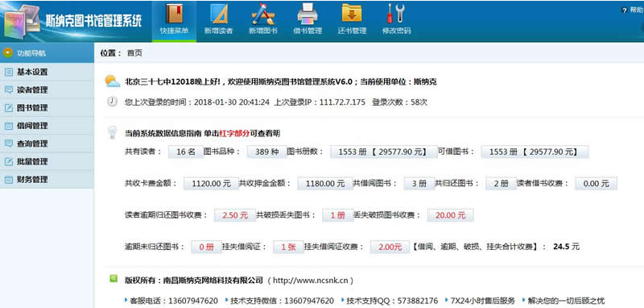Click the 2 册 returned books box

pos(501,183)
